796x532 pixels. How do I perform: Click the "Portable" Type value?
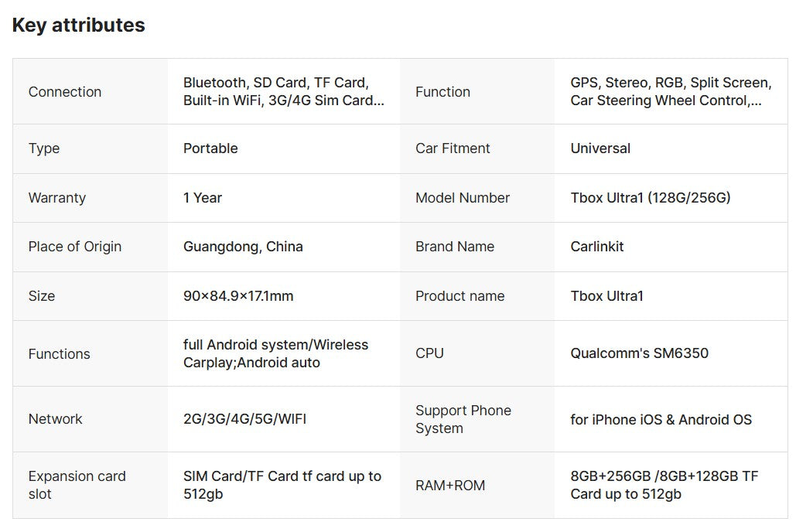pyautogui.click(x=210, y=148)
